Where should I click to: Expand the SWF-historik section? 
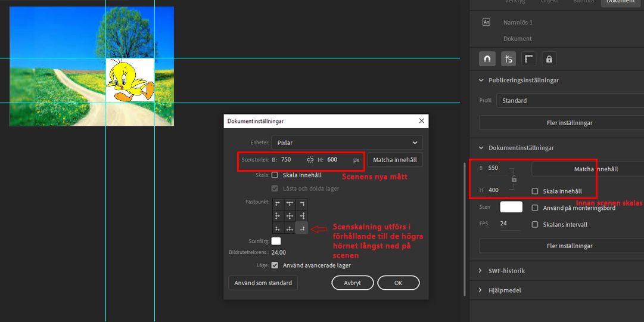click(x=481, y=271)
